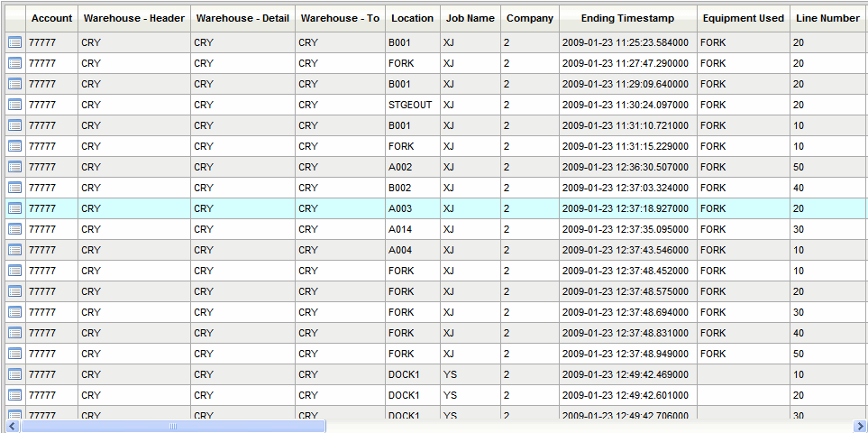Click the Job Name column header
Viewport: 868px width, 433px height.
click(x=470, y=18)
